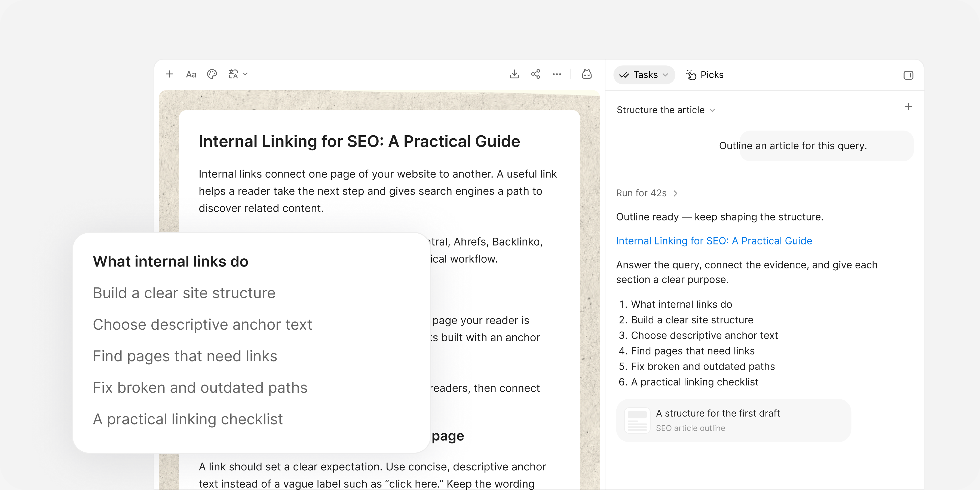Expand the Run for 42s details

(647, 193)
